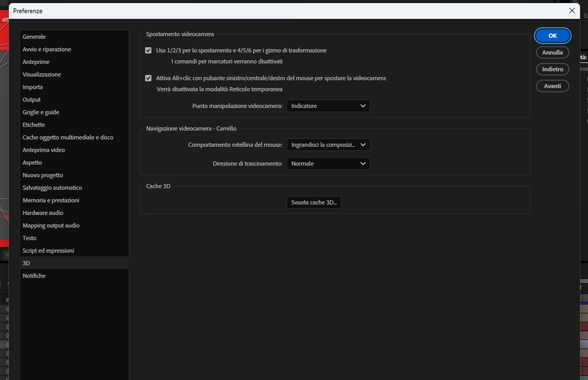Open the Etichette category
Viewport: 588px width, 380px height.
pos(74,125)
